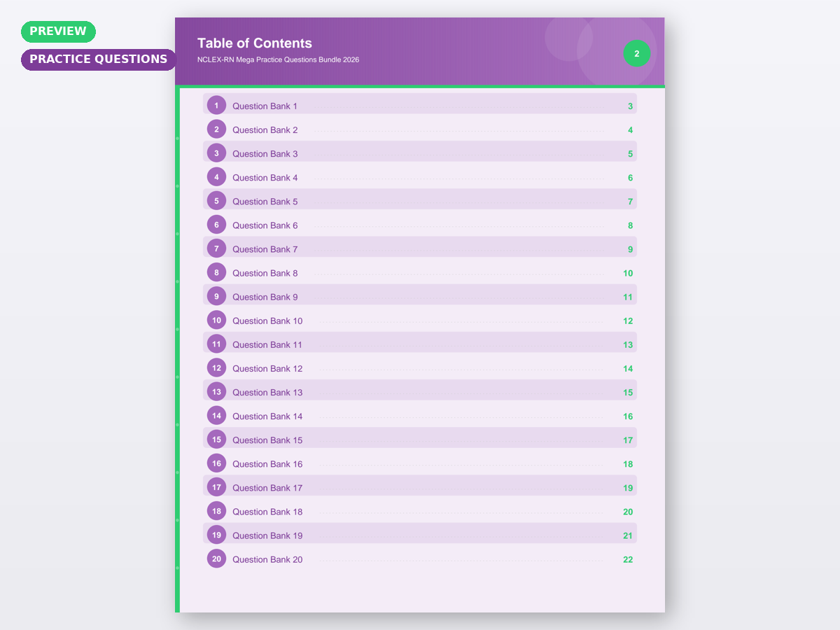Click the purple PRACTICE QUESTIONS badge
The width and height of the screenshot is (840, 630).
tap(98, 59)
